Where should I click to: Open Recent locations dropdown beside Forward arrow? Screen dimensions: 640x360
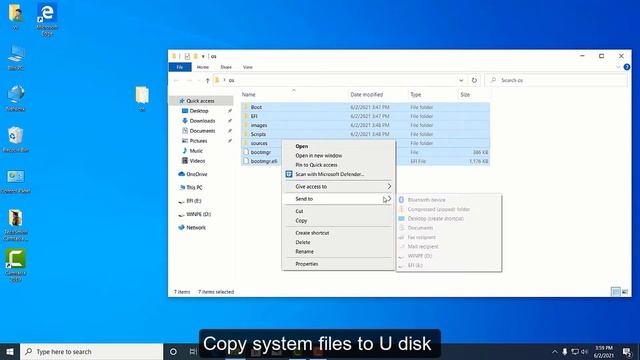198,80
